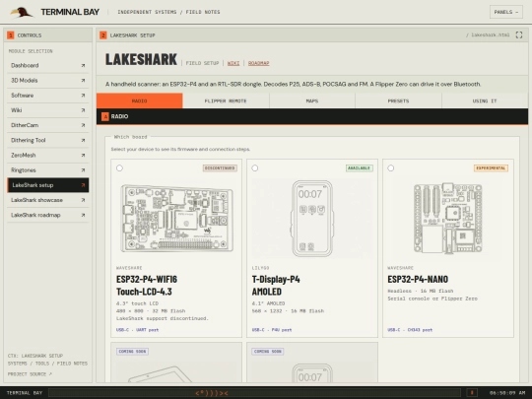Viewport: 532px width, 399px height.
Task: Click the USB-C P4U port text
Action: tap(272, 330)
